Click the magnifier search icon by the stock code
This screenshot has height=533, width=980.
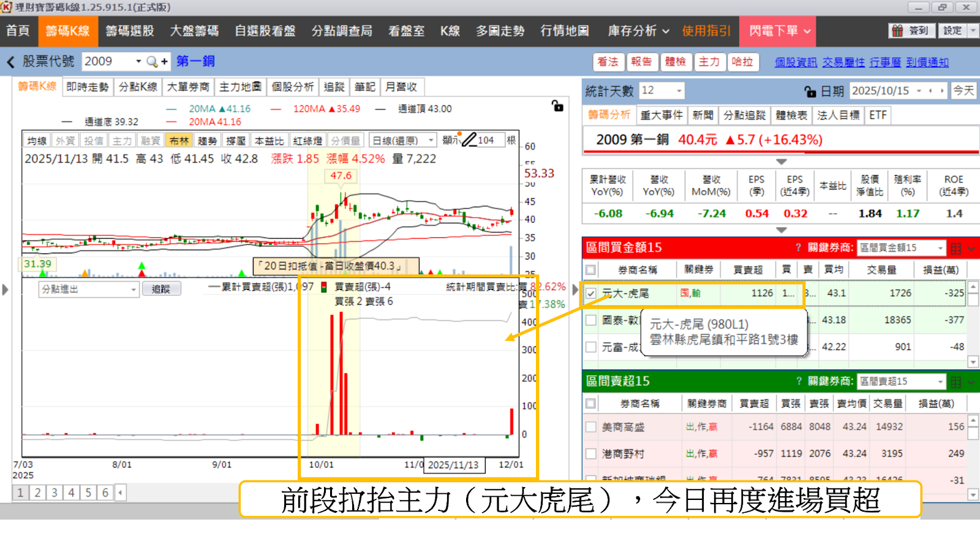tap(152, 61)
